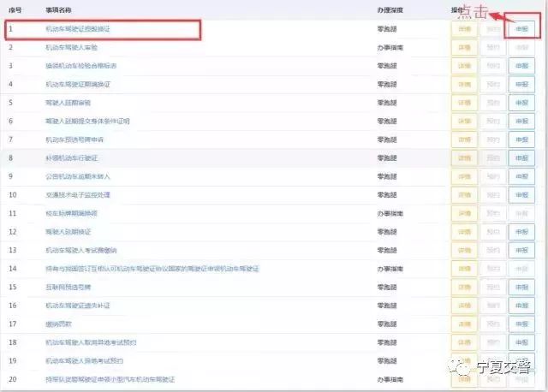Click 详情 button in row 11
548x392 pixels.
click(464, 213)
